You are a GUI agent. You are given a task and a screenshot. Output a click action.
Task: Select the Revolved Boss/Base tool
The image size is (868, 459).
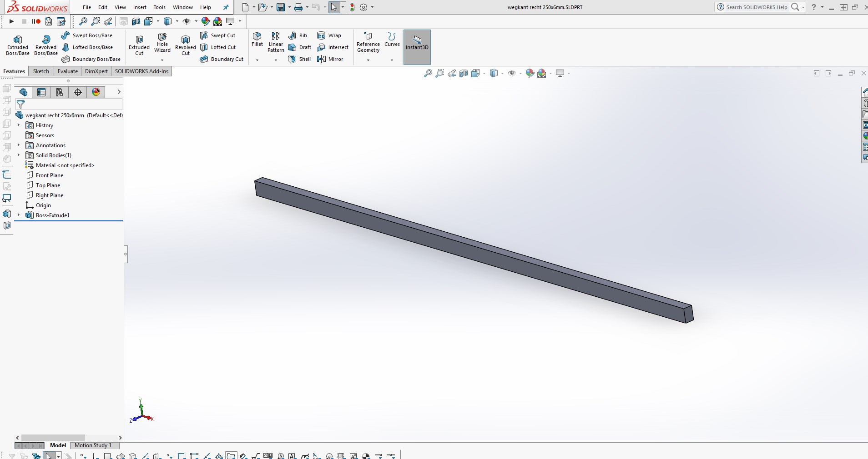coord(46,45)
